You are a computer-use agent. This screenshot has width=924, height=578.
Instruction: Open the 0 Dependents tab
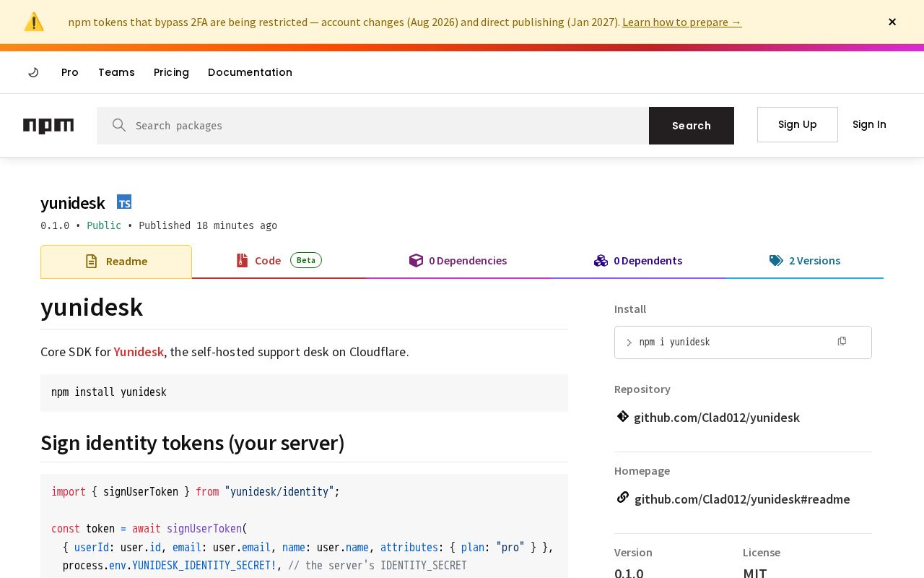pos(638,261)
